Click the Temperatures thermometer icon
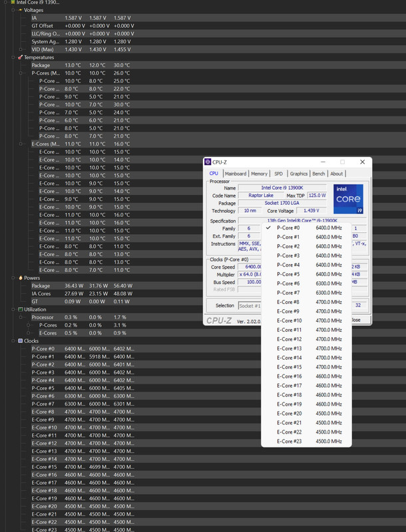The height and width of the screenshot is (532, 406). point(21,57)
